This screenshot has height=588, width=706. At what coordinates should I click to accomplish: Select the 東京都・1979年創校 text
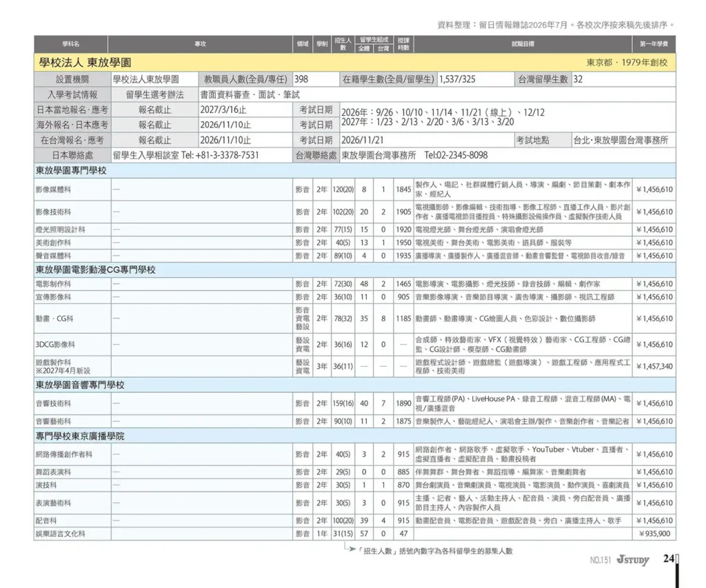click(x=627, y=63)
